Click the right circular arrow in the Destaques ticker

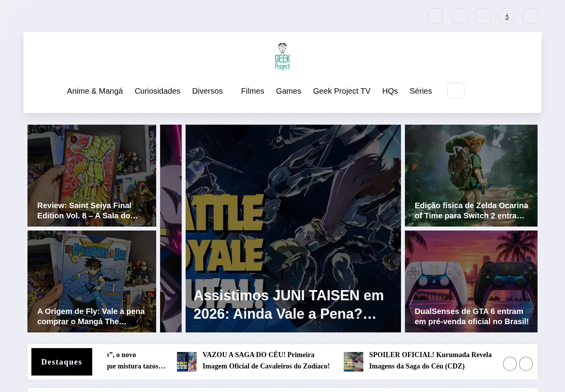526,364
